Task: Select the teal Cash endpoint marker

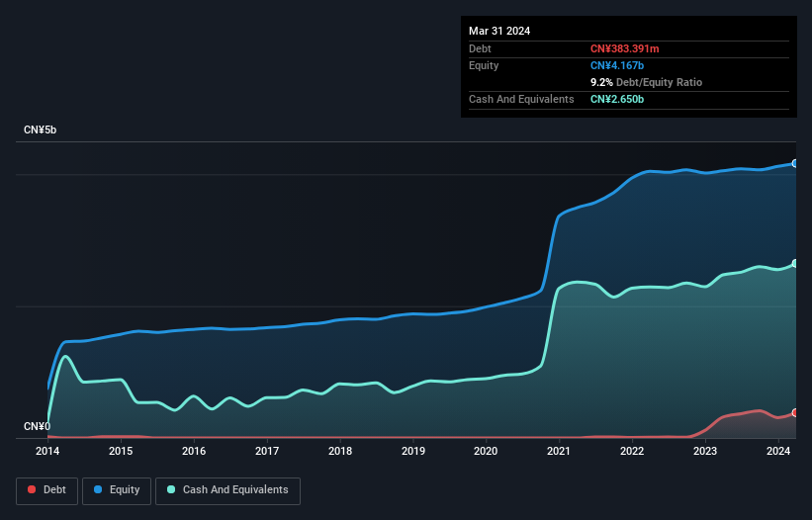Action: pos(795,263)
